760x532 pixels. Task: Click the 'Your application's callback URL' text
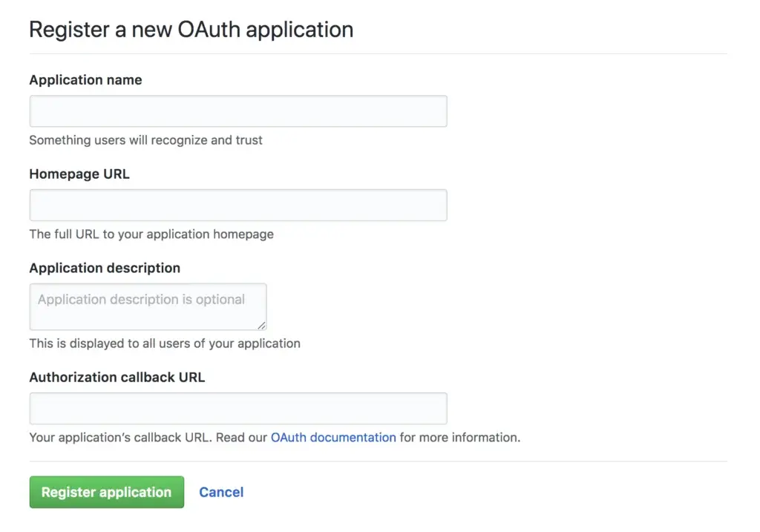121,438
